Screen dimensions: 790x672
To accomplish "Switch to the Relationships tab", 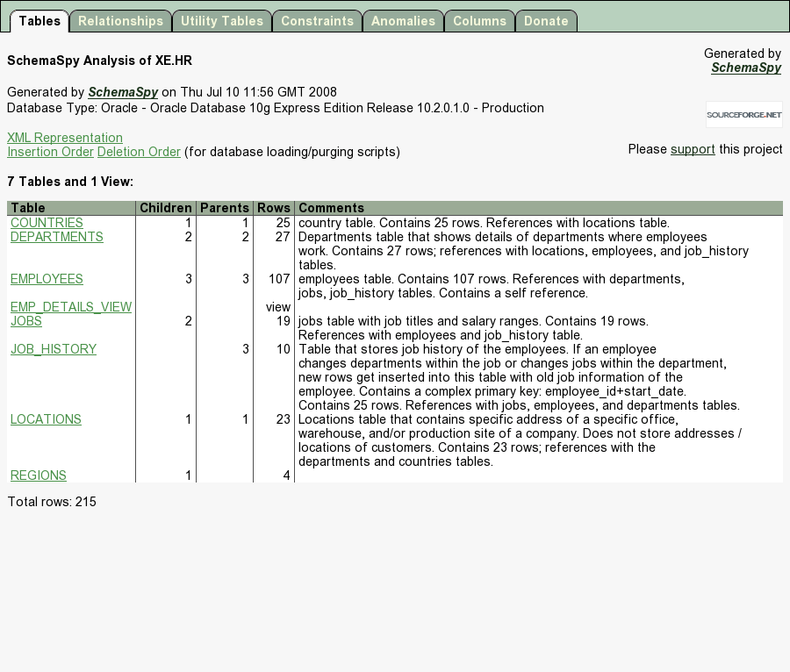I will coord(120,21).
